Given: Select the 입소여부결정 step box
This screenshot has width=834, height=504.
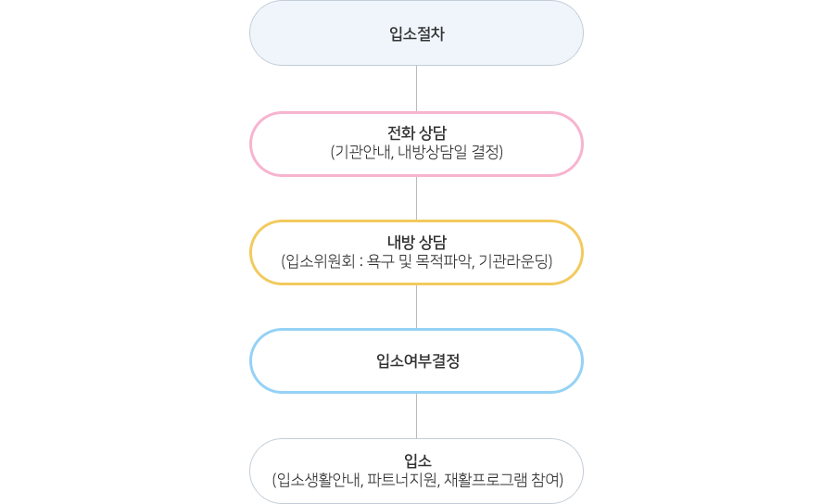Looking at the screenshot, I should click(416, 361).
